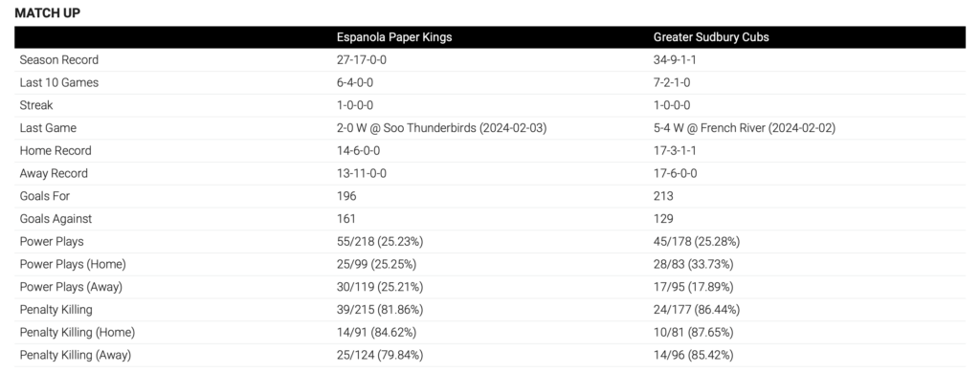The height and width of the screenshot is (373, 980).
Task: Click the Power Plays row label
Action: coord(52,241)
